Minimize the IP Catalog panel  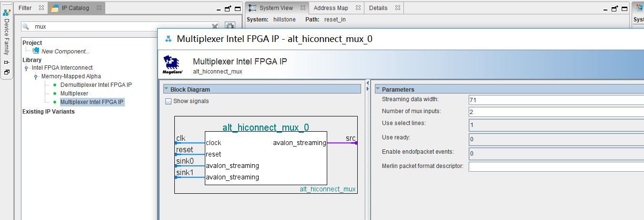(219, 10)
